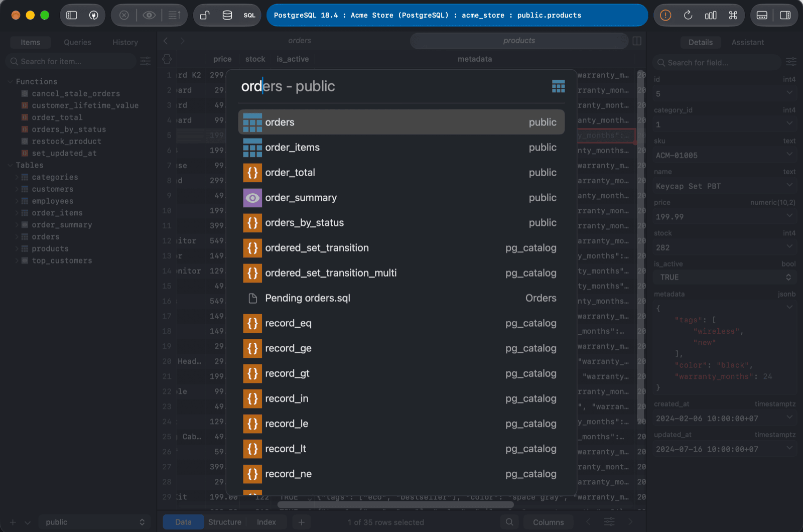Click the split pane icon beside products tab
Image resolution: width=803 pixels, height=532 pixels.
pyautogui.click(x=637, y=41)
